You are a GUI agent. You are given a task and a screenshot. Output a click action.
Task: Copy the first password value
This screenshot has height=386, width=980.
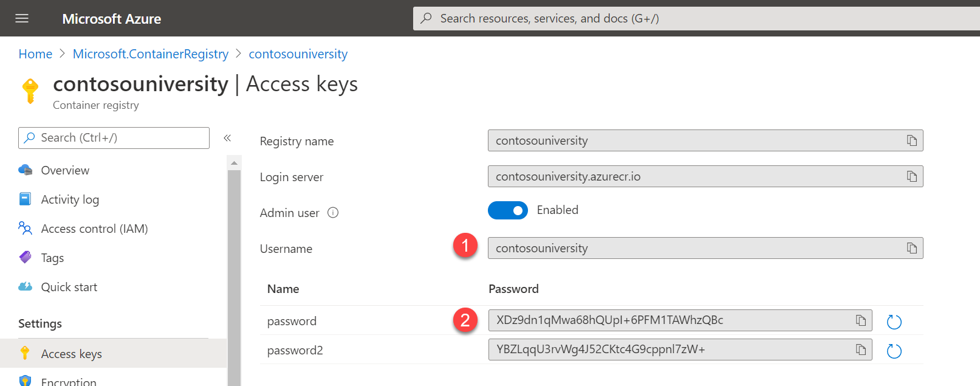tap(860, 320)
